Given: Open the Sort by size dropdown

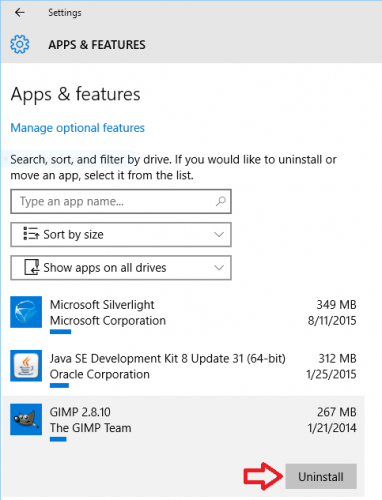Looking at the screenshot, I should coord(121,235).
